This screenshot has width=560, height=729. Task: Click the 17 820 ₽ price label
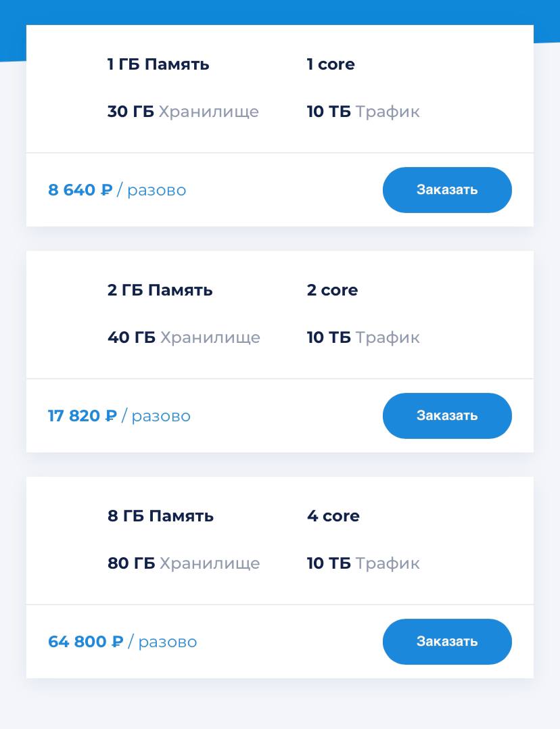[83, 416]
